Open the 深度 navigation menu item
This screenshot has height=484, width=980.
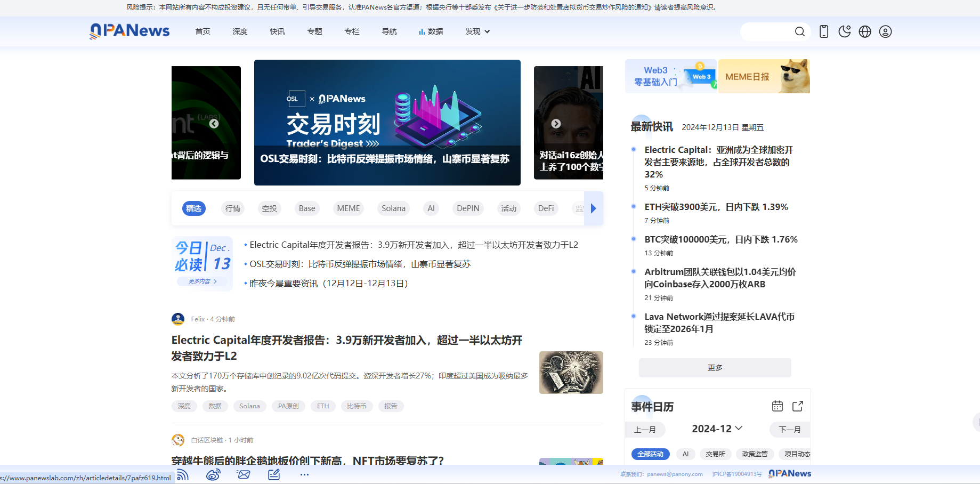(240, 32)
